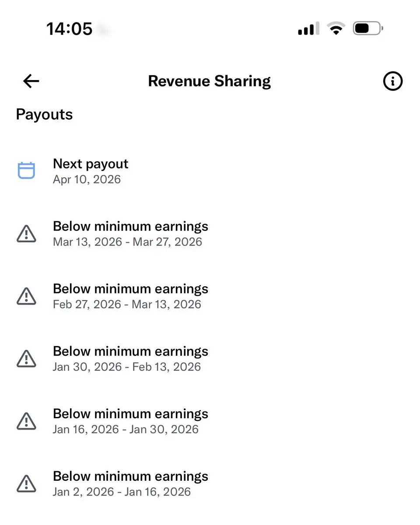The height and width of the screenshot is (525, 420).
Task: Select the Apr 10, 2026 payout date
Action: pos(87,179)
